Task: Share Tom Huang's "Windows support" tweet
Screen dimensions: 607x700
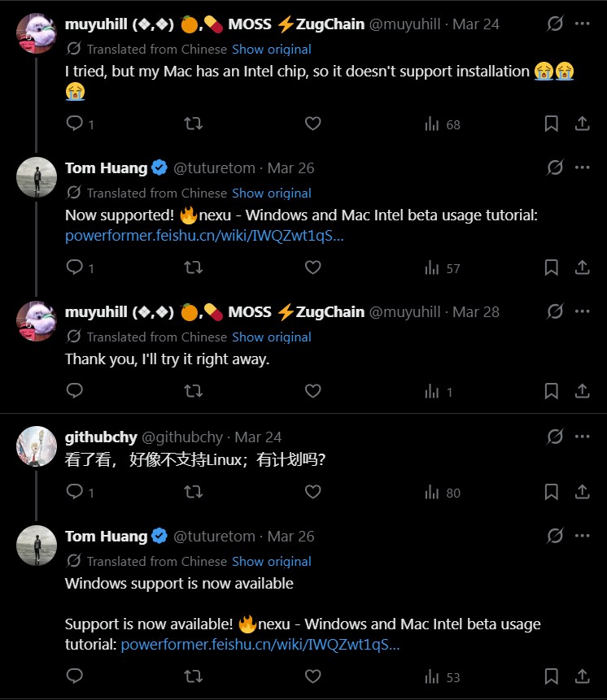Action: pos(583,676)
